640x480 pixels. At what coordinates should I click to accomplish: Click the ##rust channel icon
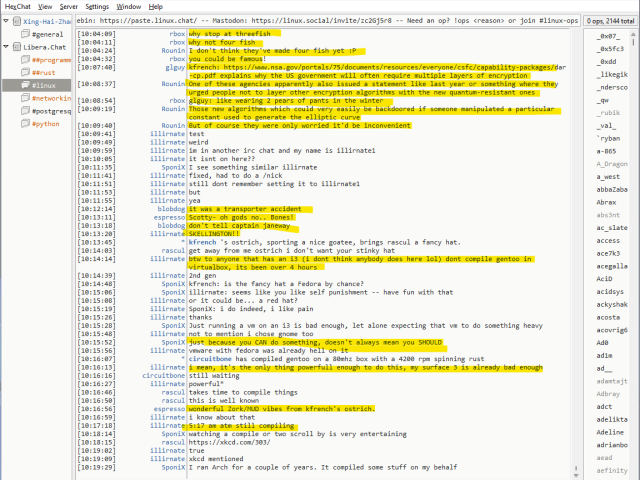(23, 72)
